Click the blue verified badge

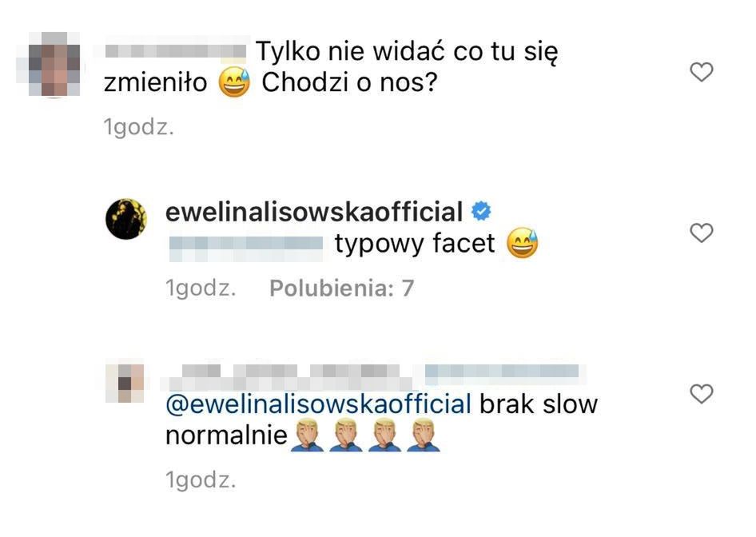481,212
